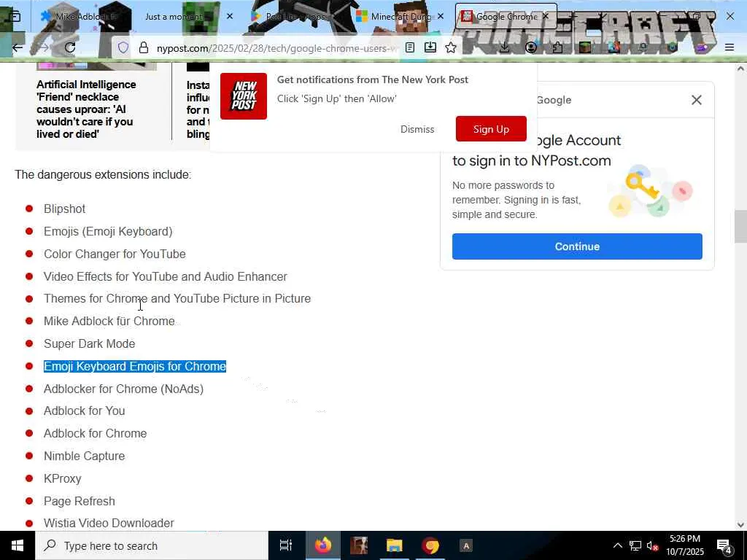Open the Windows notification center

724,545
